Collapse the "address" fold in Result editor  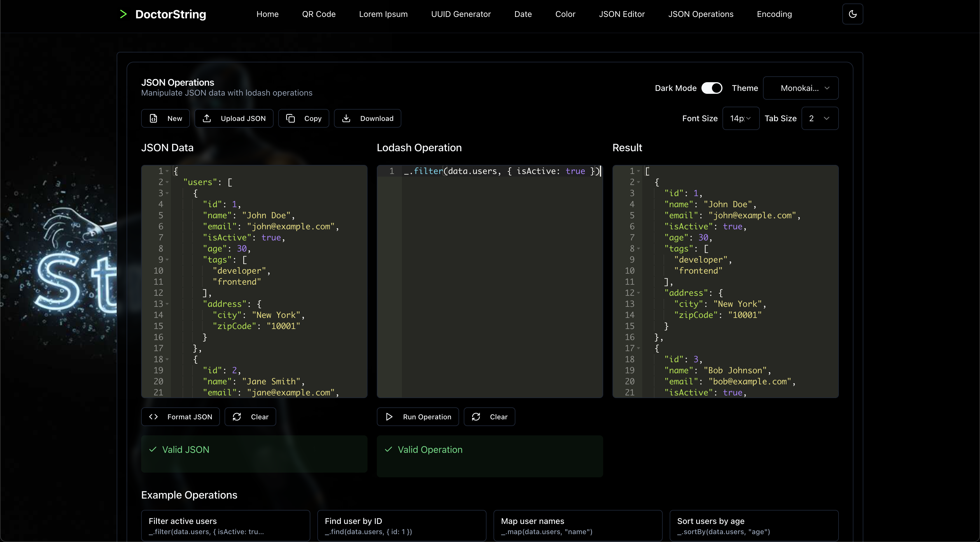[638, 293]
